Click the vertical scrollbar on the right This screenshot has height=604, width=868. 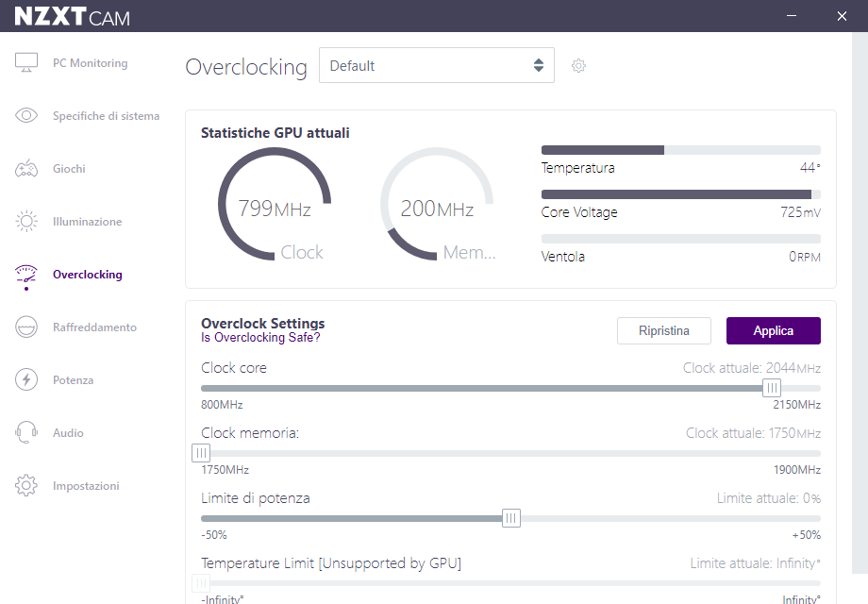[859, 302]
